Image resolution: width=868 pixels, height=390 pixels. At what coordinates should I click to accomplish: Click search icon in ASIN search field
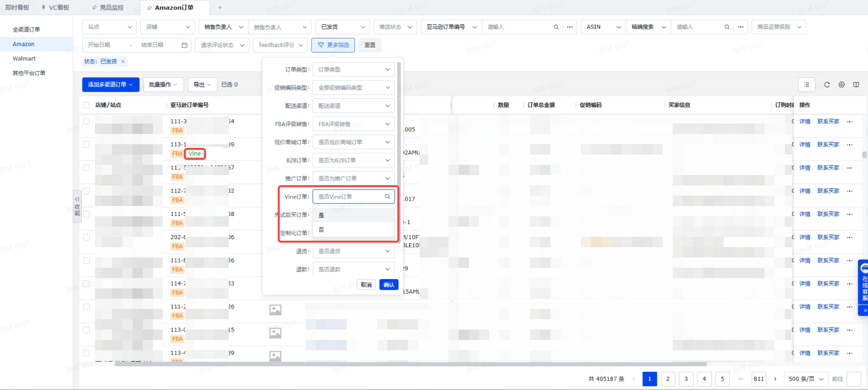tap(727, 27)
